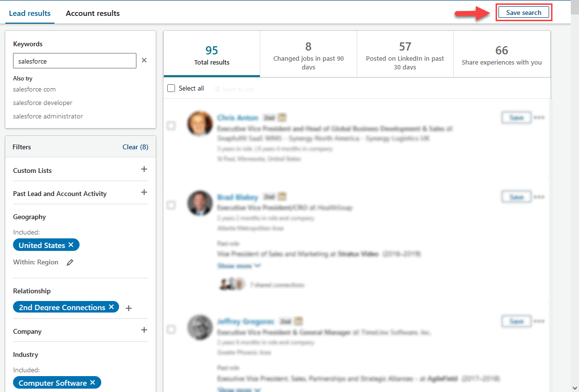View Brad Blakey's shared connections avatars
The height and width of the screenshot is (392, 579).
click(232, 284)
